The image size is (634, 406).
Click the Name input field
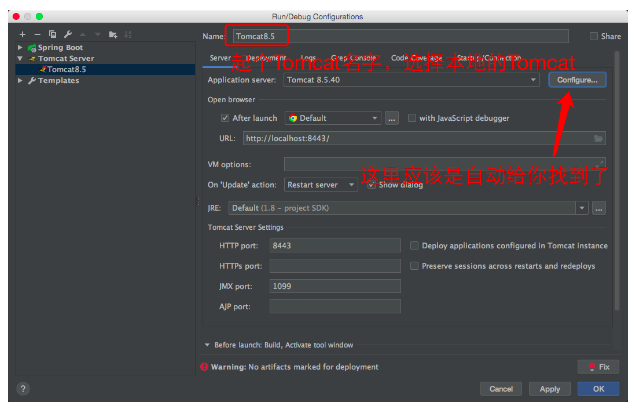click(401, 36)
